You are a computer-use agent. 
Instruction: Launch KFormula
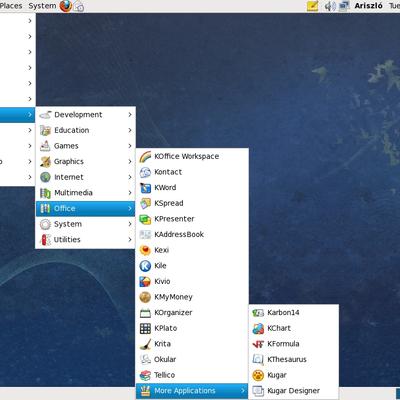[294, 344]
